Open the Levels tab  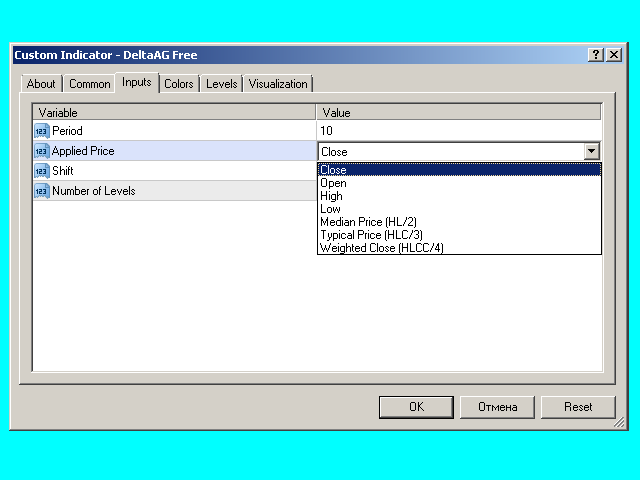point(221,84)
